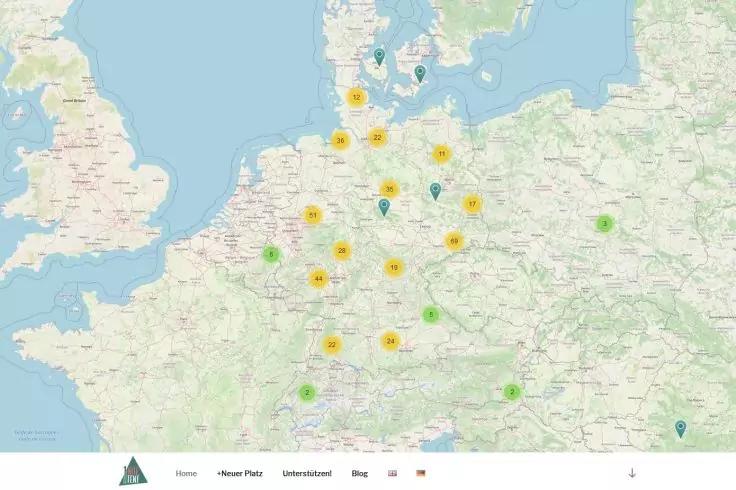Open the +Neuer Platz menu item
The width and height of the screenshot is (736, 490).
pyautogui.click(x=240, y=473)
